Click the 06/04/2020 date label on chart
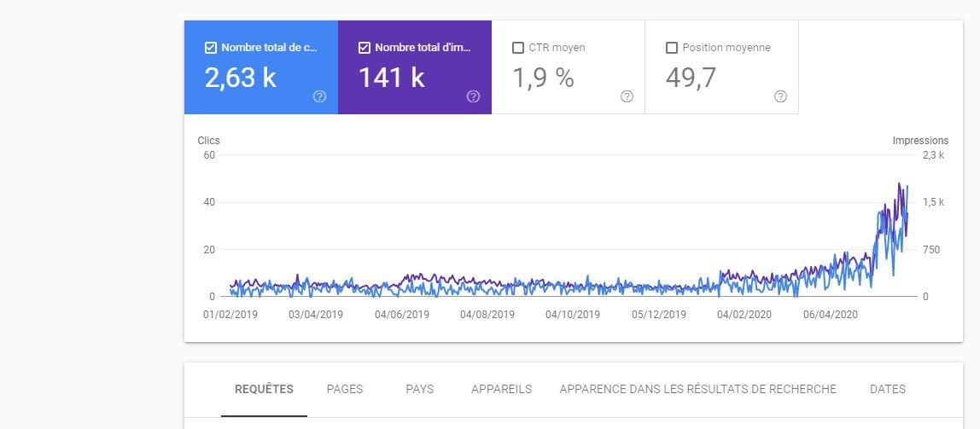 point(830,315)
